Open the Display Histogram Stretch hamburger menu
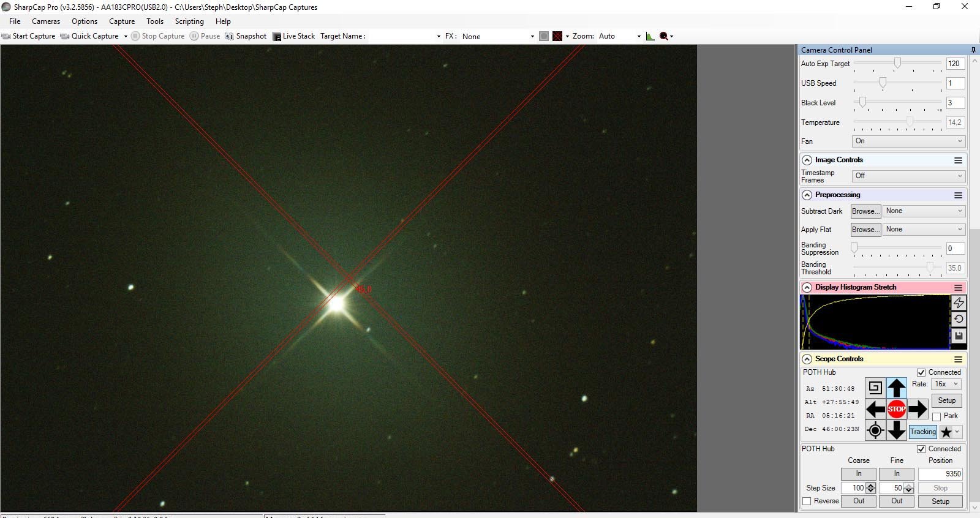 [x=958, y=288]
